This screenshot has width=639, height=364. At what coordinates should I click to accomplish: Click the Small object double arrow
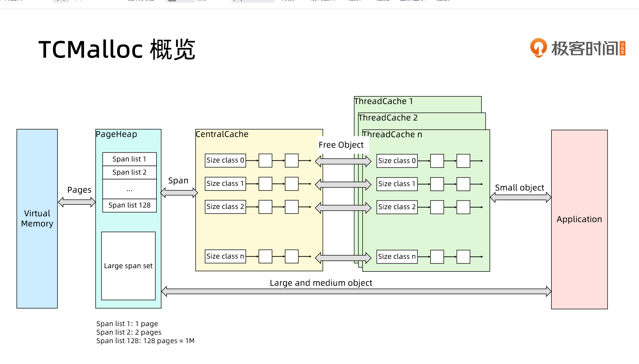[x=520, y=197]
